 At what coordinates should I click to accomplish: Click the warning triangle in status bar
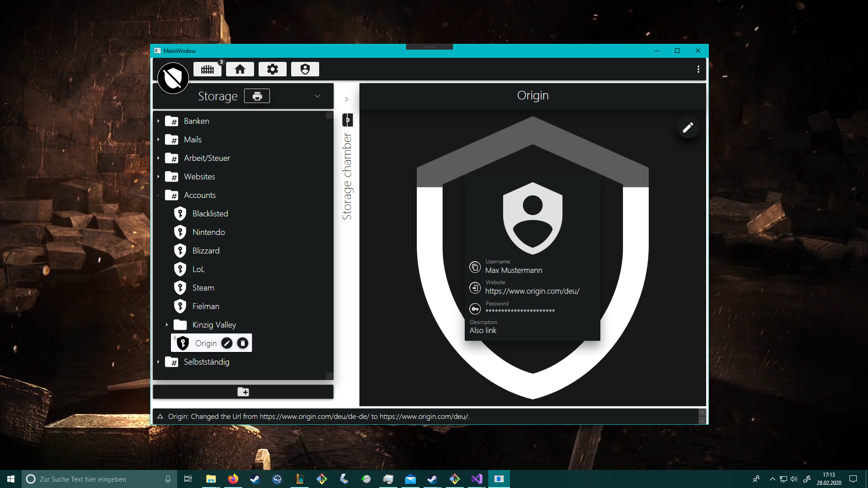coord(160,417)
